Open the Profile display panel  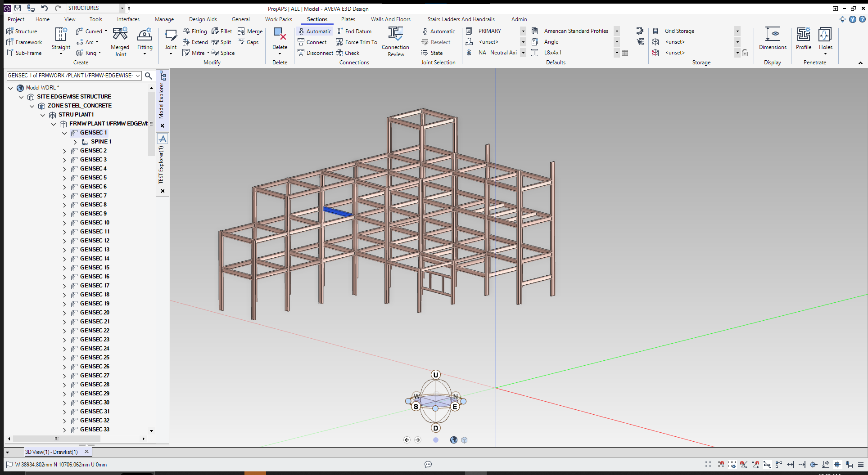pos(804,40)
